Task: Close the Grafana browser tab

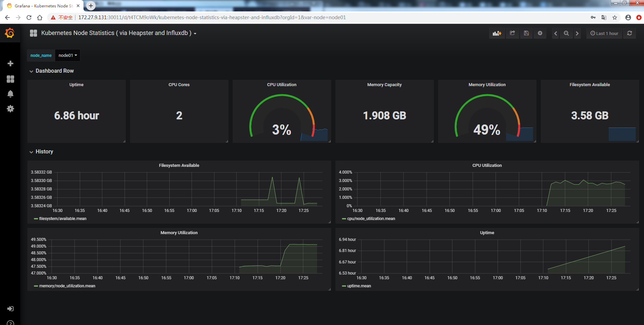Action: tap(78, 6)
